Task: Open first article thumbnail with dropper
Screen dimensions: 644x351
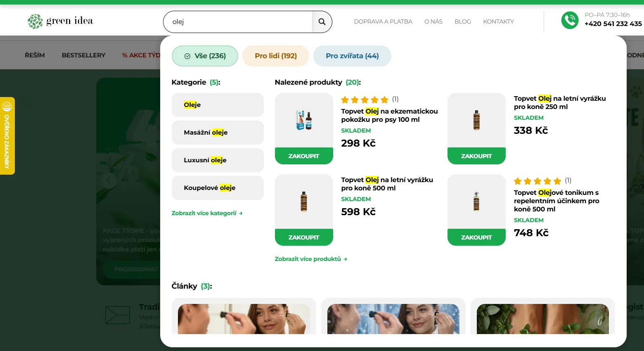Action: (x=244, y=319)
